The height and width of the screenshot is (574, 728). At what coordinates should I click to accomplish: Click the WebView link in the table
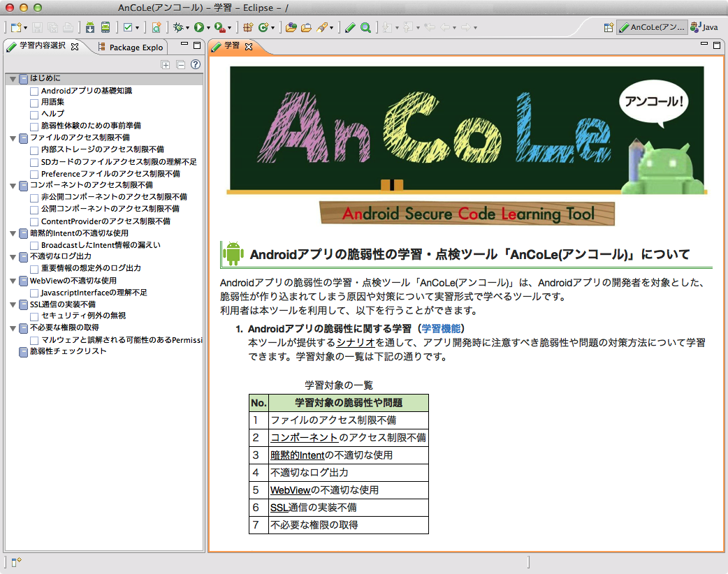click(x=290, y=490)
